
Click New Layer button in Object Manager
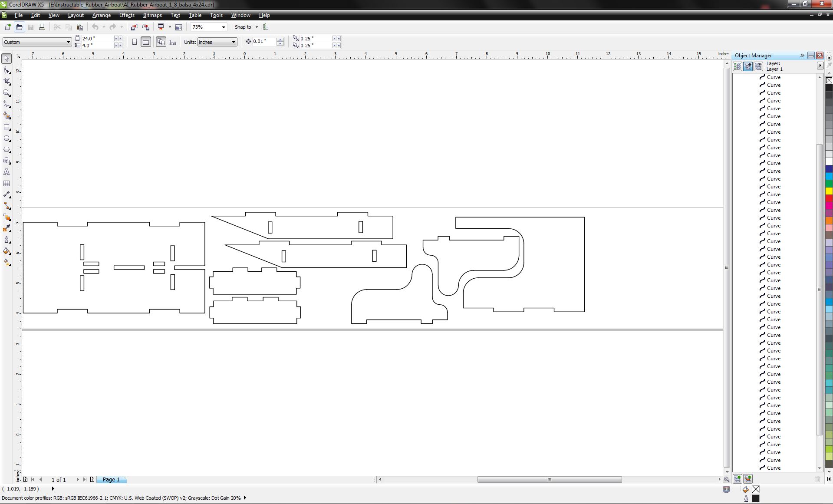[x=737, y=479]
